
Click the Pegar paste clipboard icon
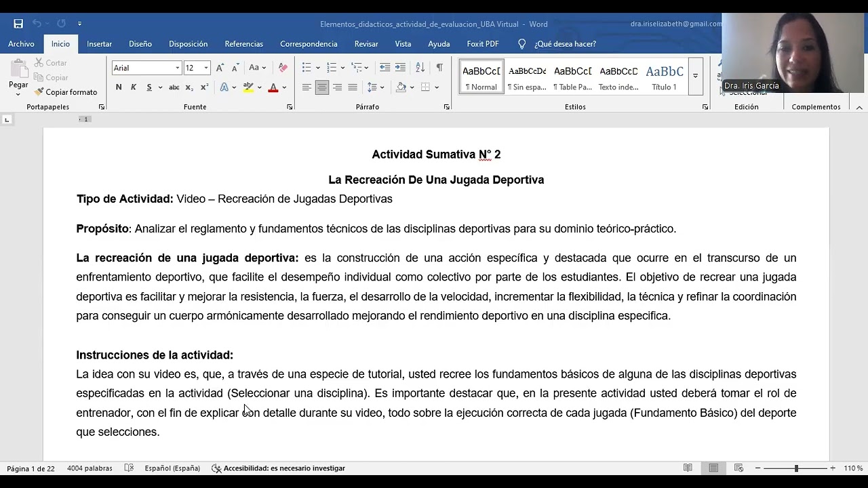coord(18,68)
